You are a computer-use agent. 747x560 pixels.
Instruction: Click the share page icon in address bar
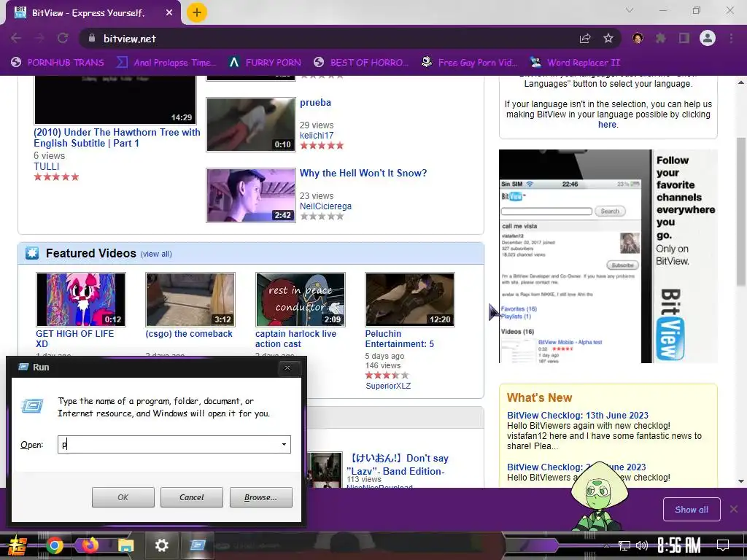[585, 38]
